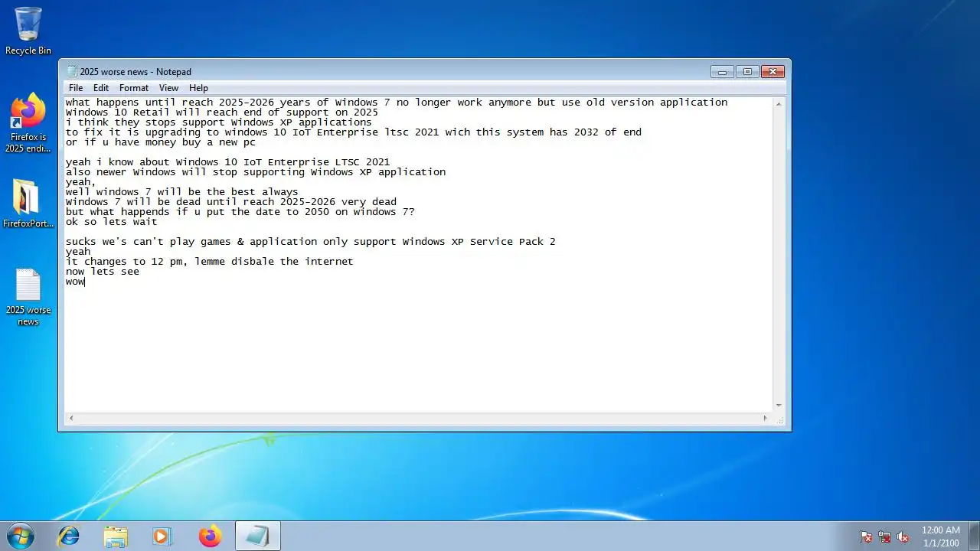Click the taskbar clock showing 12:00 AM
This screenshot has height=551, width=980.
click(x=941, y=536)
